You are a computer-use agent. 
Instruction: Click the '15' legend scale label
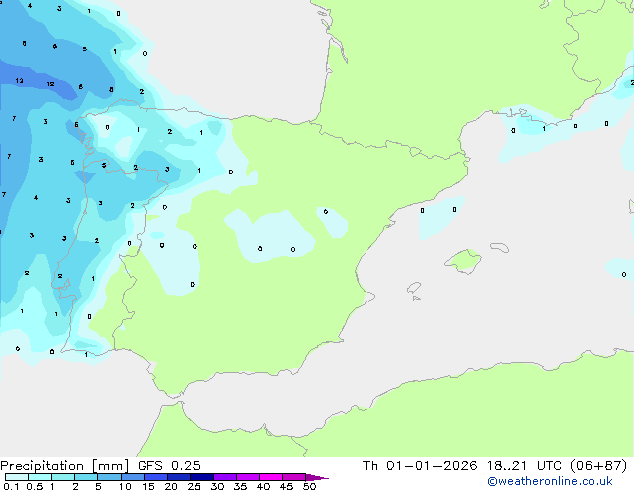click(x=148, y=486)
